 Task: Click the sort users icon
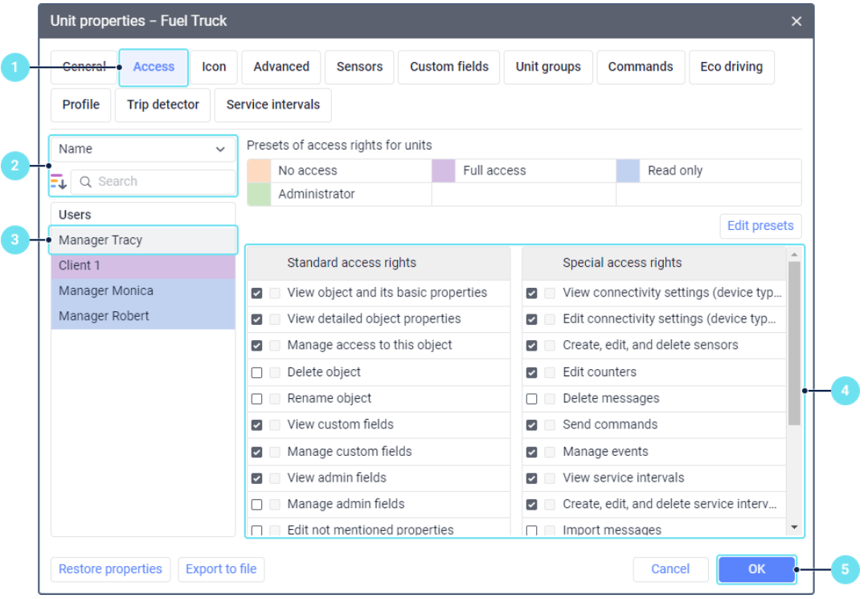point(58,181)
